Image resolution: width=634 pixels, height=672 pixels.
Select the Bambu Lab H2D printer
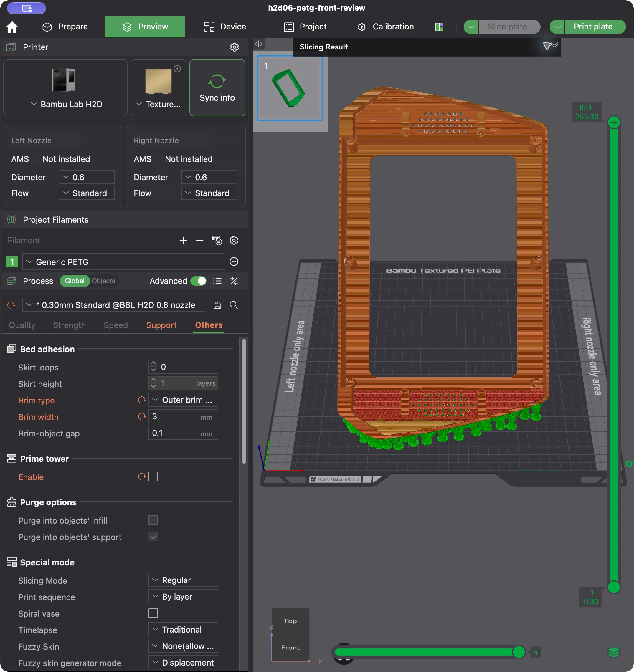coord(65,88)
